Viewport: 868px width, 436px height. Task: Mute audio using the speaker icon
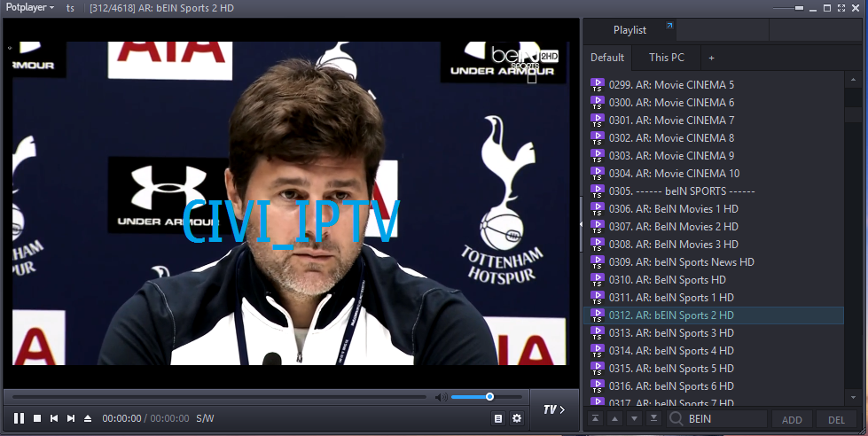tap(440, 397)
